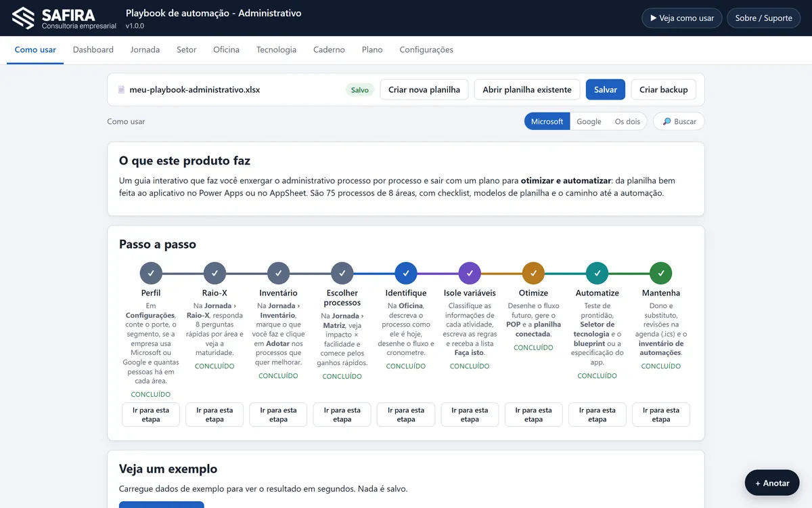Click the teal Automatize step circle
The width and height of the screenshot is (812, 508).
(597, 273)
